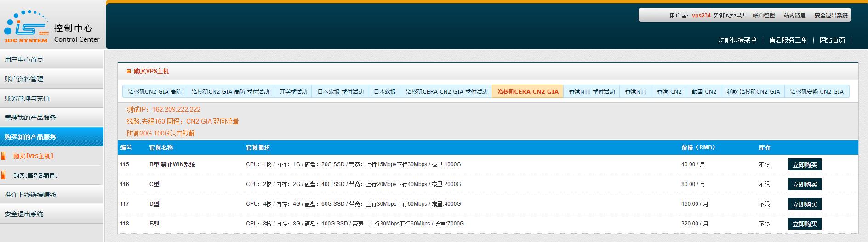Click the 线路:去程163 回程 description line
868x242 pixels.
183,121
